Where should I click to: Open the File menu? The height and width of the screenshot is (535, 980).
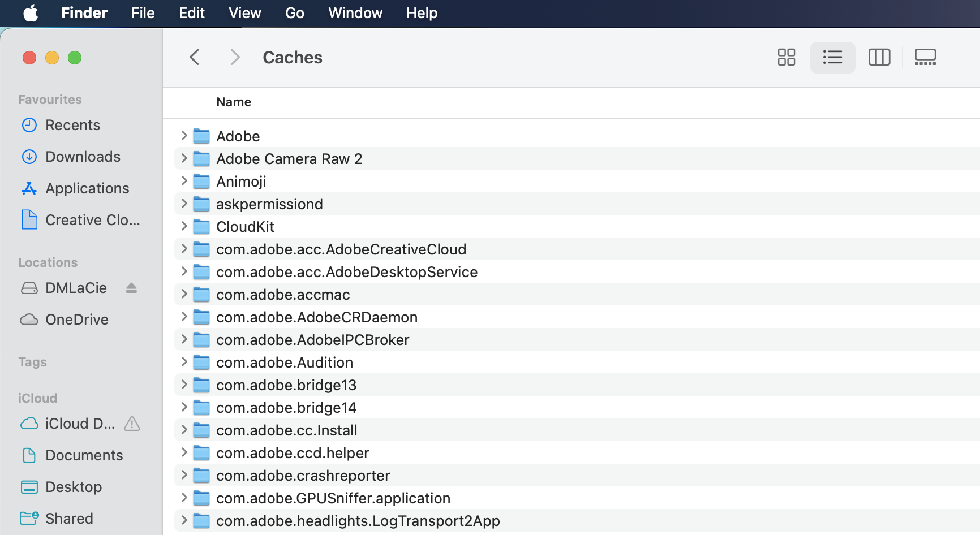click(x=143, y=13)
